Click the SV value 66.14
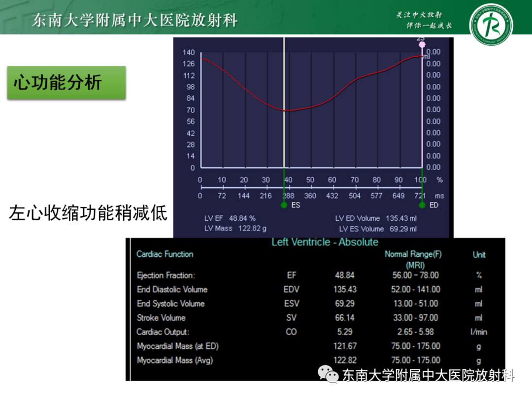532x399 pixels. tap(345, 318)
